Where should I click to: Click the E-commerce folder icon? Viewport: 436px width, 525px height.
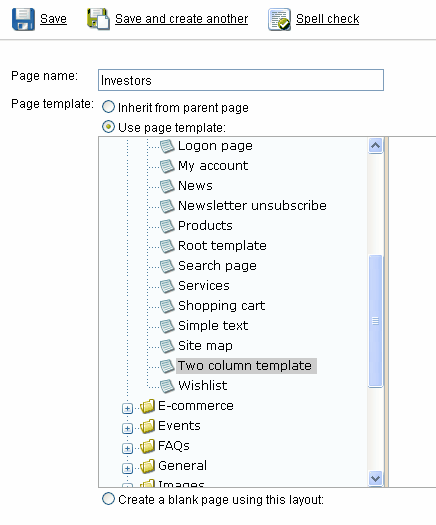point(147,406)
